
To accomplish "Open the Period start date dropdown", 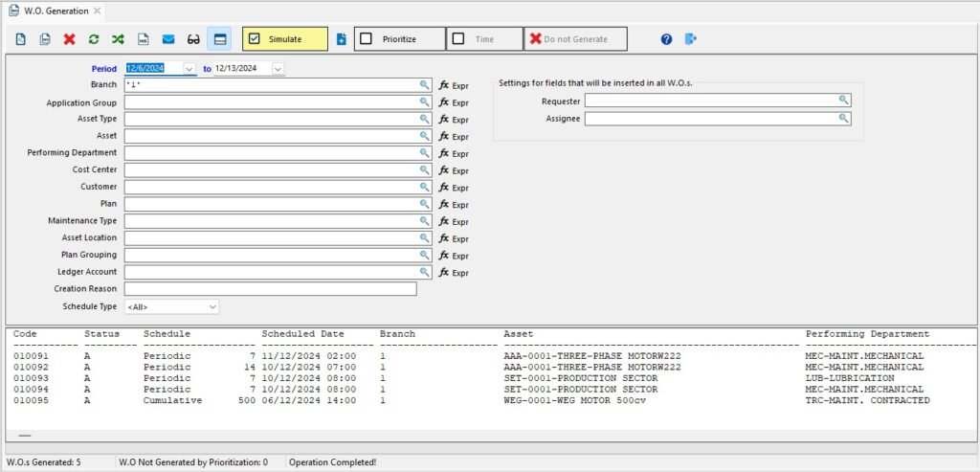I will pos(189,68).
